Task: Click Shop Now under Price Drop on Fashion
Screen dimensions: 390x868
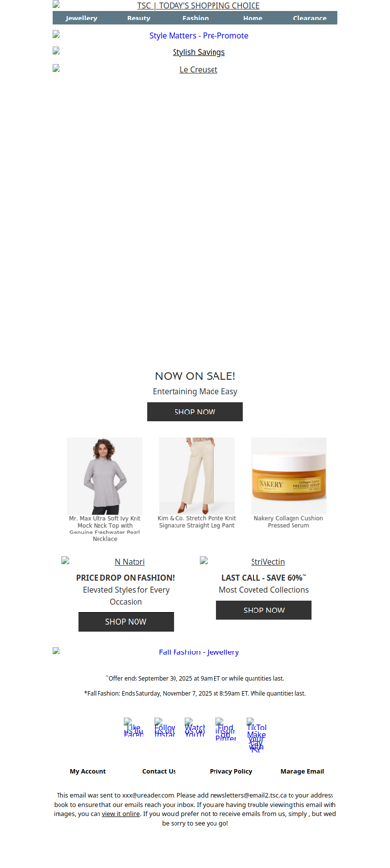Action: coord(126,621)
